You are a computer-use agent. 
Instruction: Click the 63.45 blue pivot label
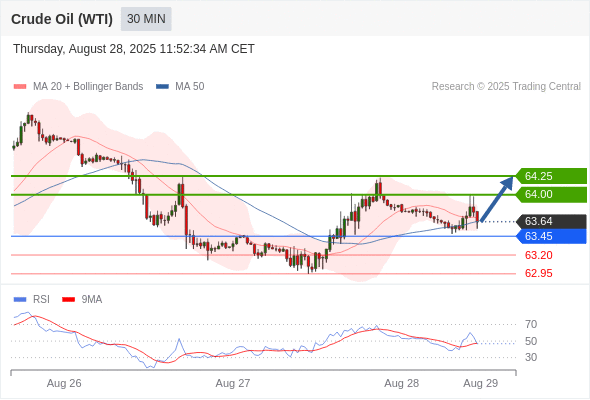tap(551, 236)
